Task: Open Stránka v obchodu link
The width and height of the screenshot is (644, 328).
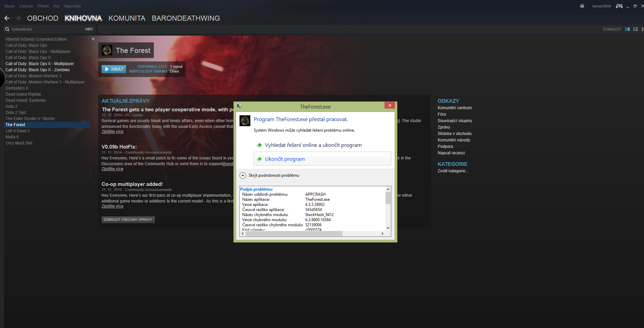Action: point(455,134)
